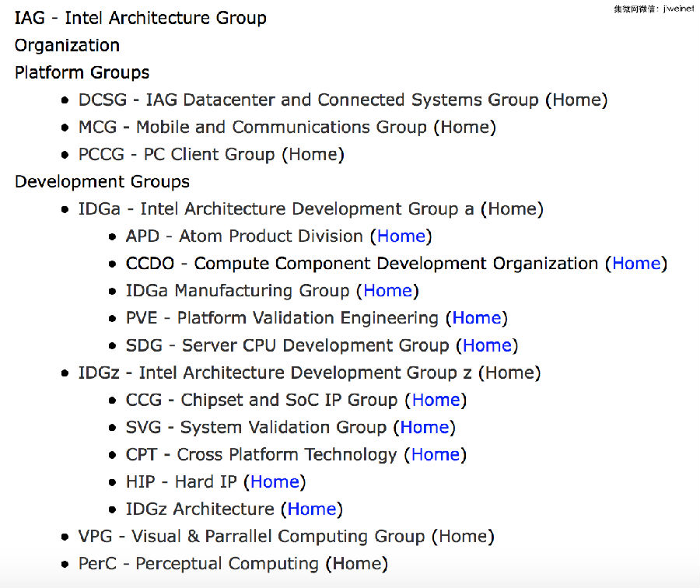Select the IDGa Intel Architecture Development Group a line

[x=310, y=209]
